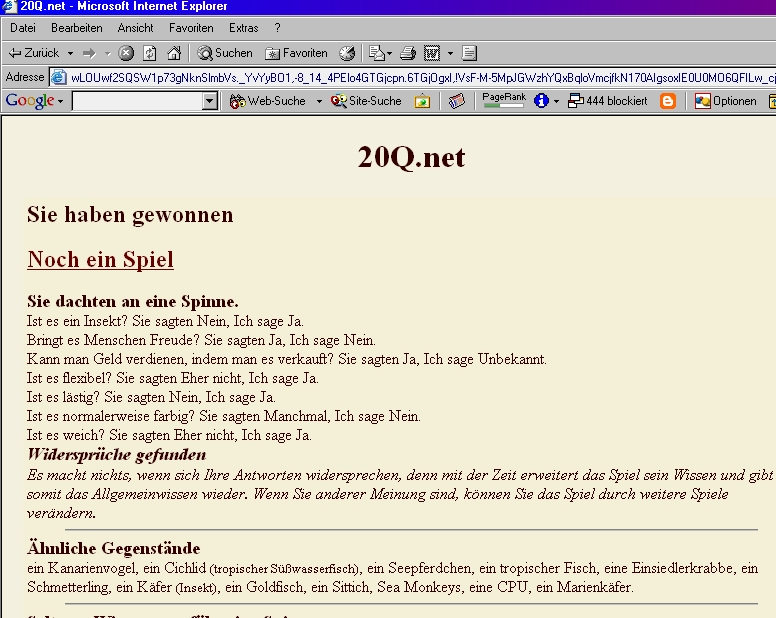Click the PageRank indicator bar
Viewport: 776px width, 618px height.
[504, 100]
